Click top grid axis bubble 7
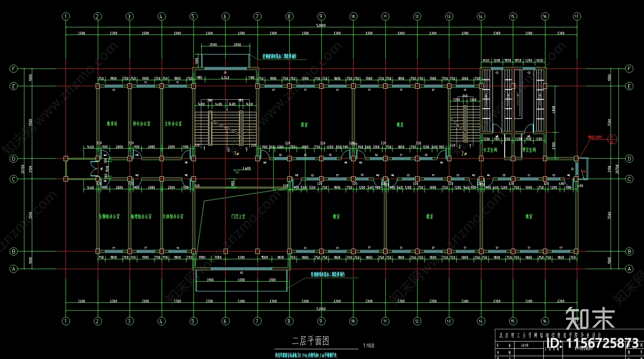 pos(257,16)
